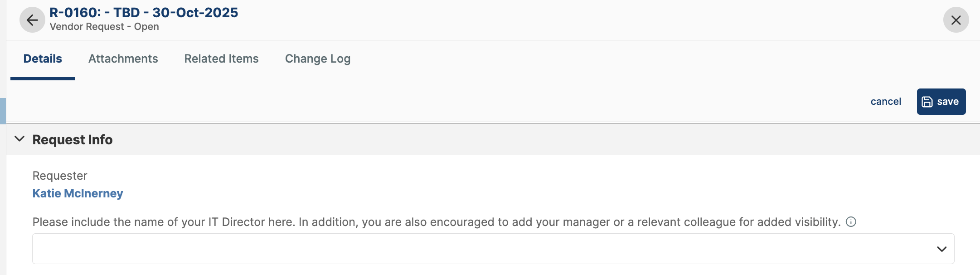Click the chevron beside Request Info heading

coord(19,139)
